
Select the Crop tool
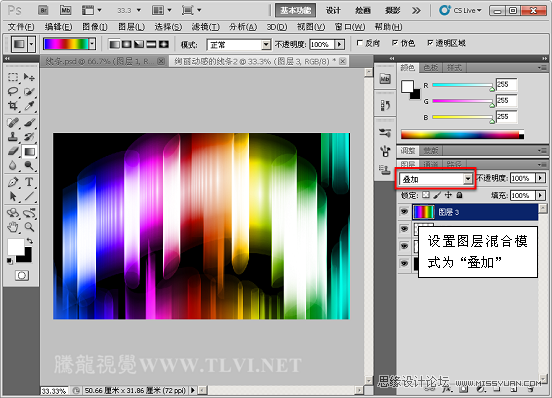pos(13,106)
